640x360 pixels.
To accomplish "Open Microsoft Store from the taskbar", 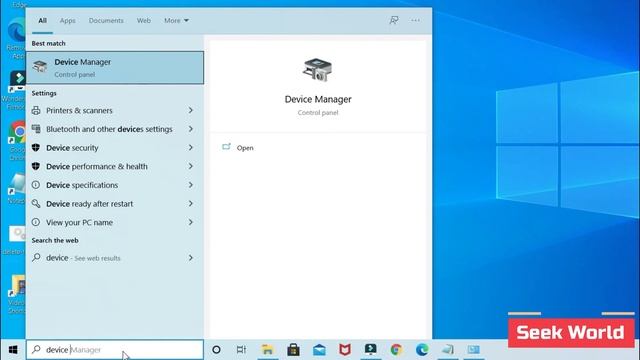I will click(x=293, y=350).
